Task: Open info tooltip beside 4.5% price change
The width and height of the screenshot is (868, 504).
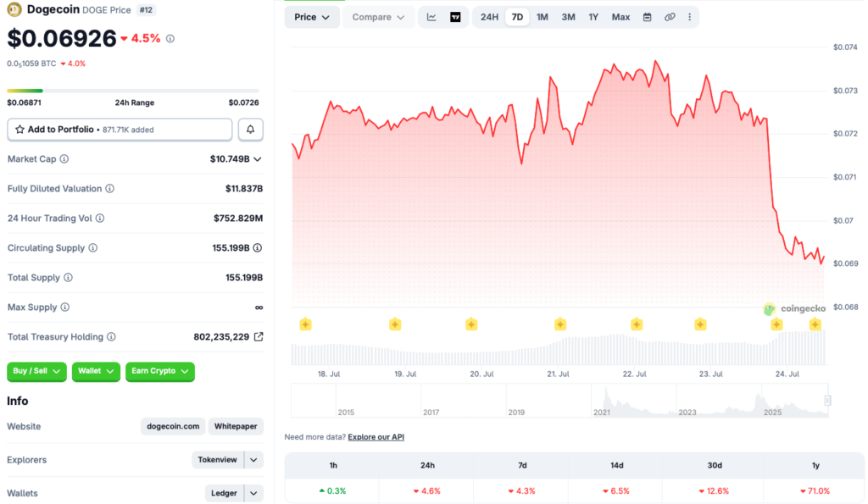Action: 170,39
